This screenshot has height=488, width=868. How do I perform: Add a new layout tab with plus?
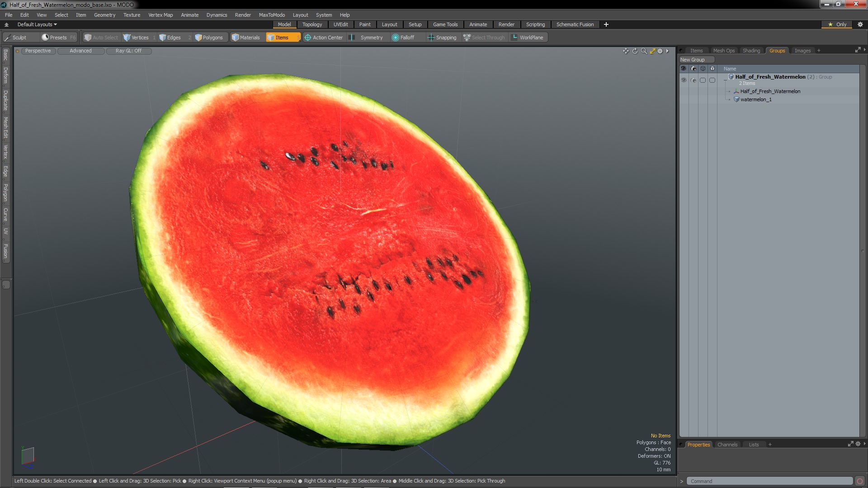click(606, 24)
